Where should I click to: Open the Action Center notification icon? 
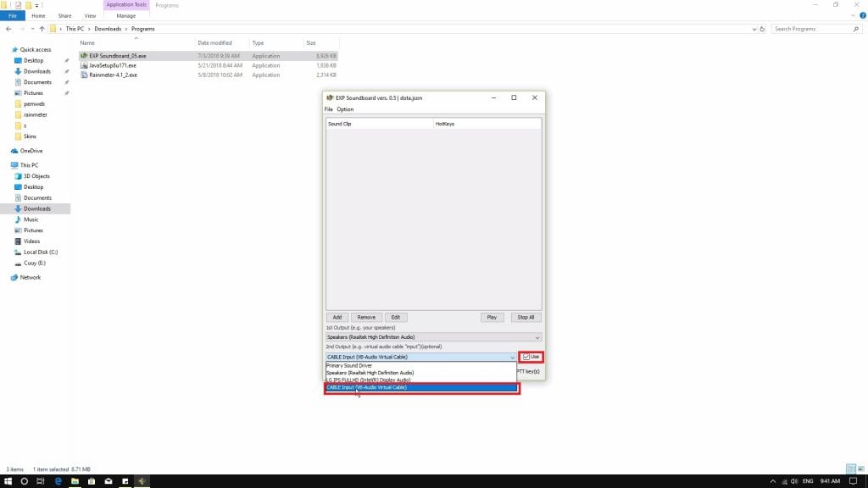[853, 481]
